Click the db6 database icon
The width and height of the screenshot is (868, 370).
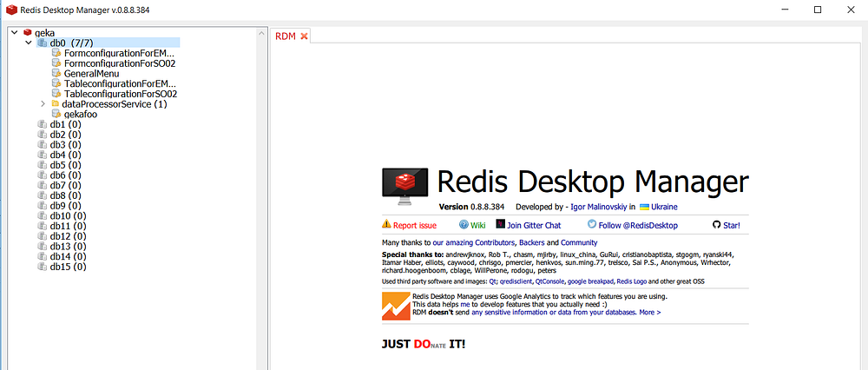(x=43, y=175)
